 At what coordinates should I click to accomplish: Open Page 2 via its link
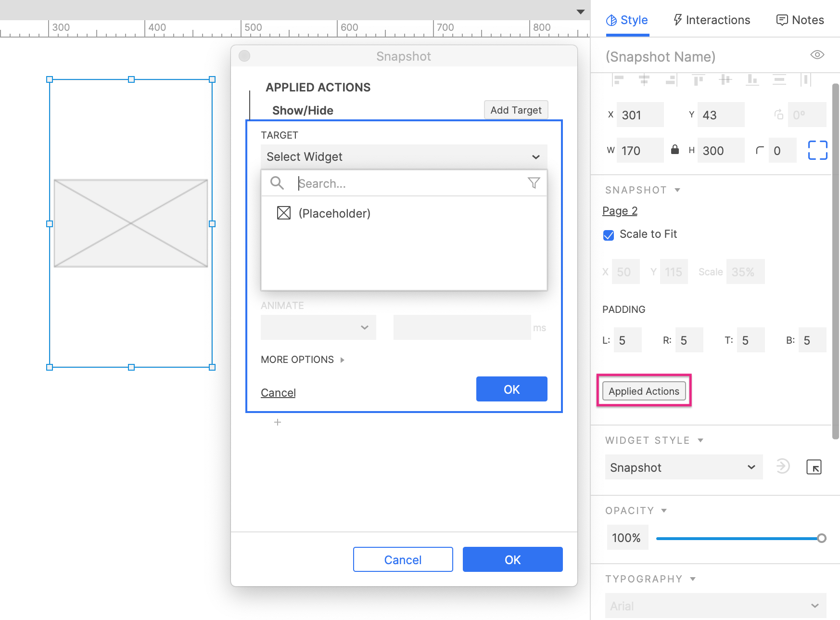pos(620,211)
